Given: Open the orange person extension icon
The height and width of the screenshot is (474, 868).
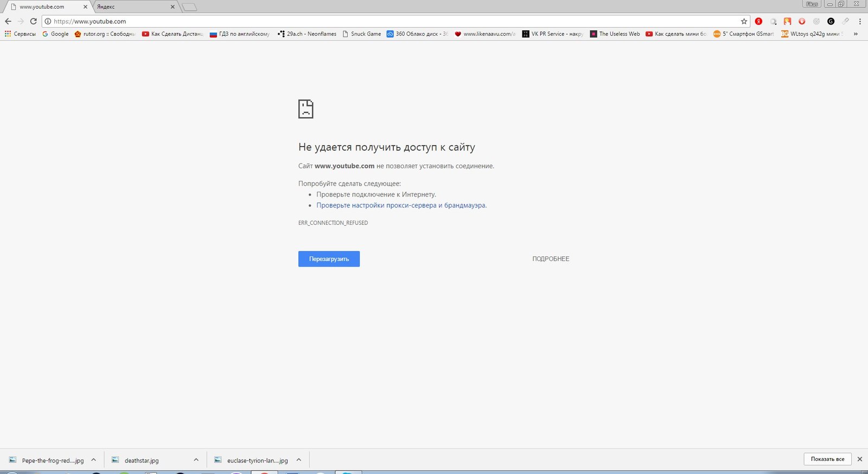Looking at the screenshot, I should (787, 21).
